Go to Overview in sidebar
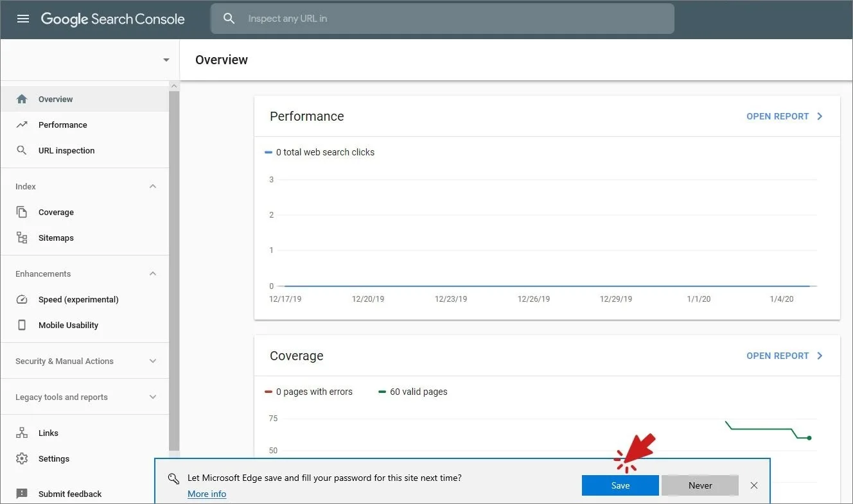Image resolution: width=853 pixels, height=504 pixels. (85, 99)
